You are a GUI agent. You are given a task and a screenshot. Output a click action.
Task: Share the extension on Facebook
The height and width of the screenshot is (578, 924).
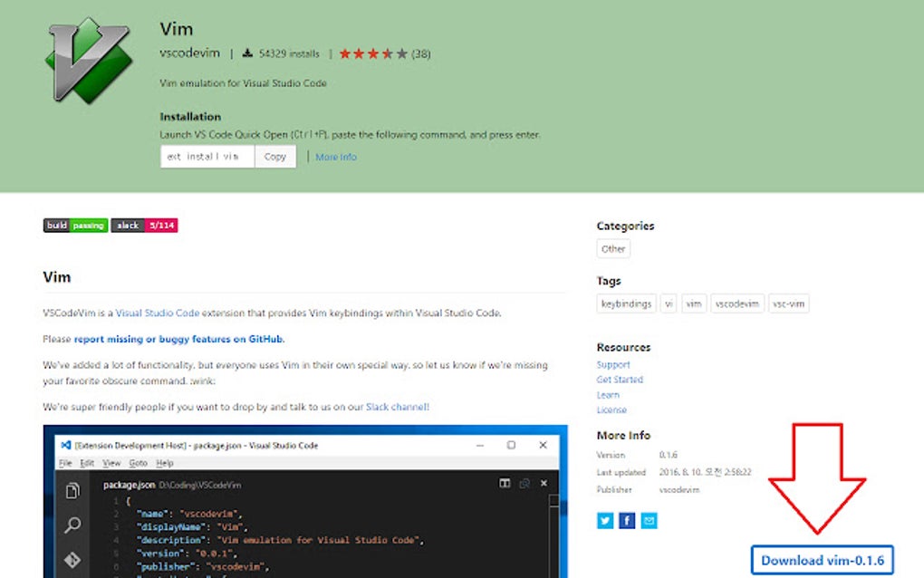626,521
